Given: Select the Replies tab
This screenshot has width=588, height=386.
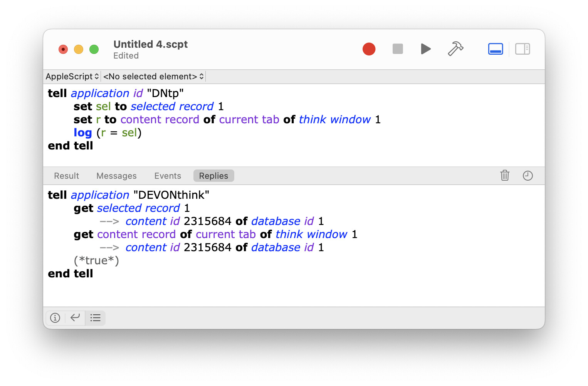Looking at the screenshot, I should [x=213, y=176].
